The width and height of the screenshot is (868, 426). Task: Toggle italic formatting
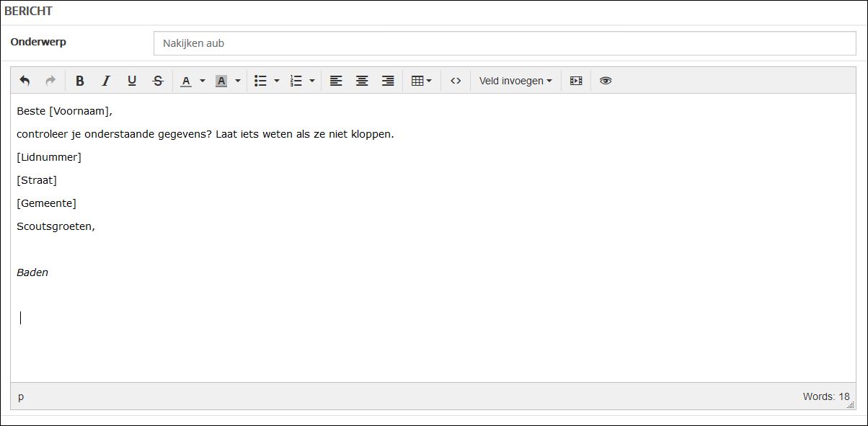(x=106, y=81)
